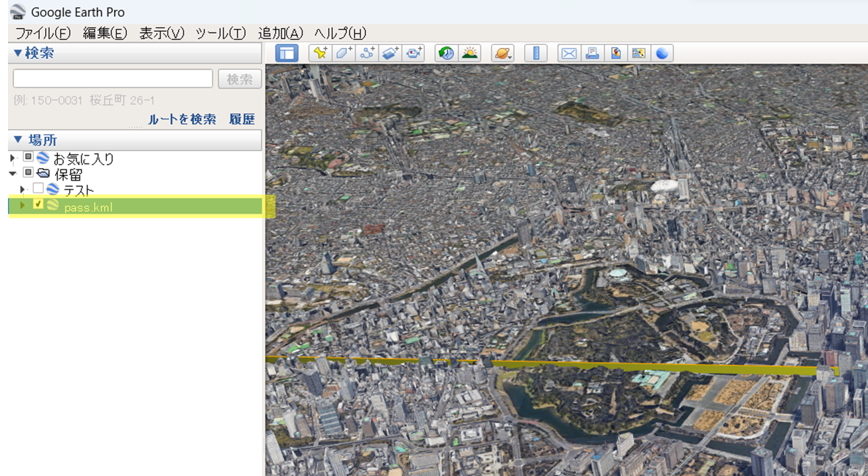Email the current view
Viewport: 868px width, 476px height.
[x=569, y=53]
